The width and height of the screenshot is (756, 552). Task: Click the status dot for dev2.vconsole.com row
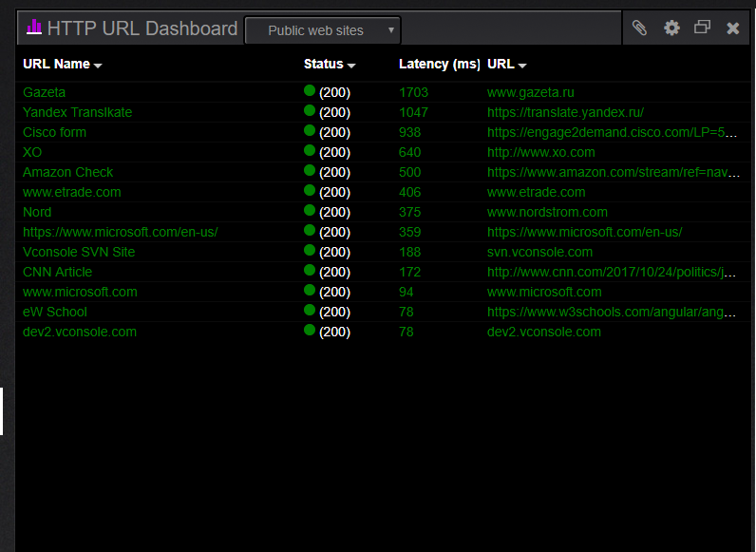click(x=310, y=330)
